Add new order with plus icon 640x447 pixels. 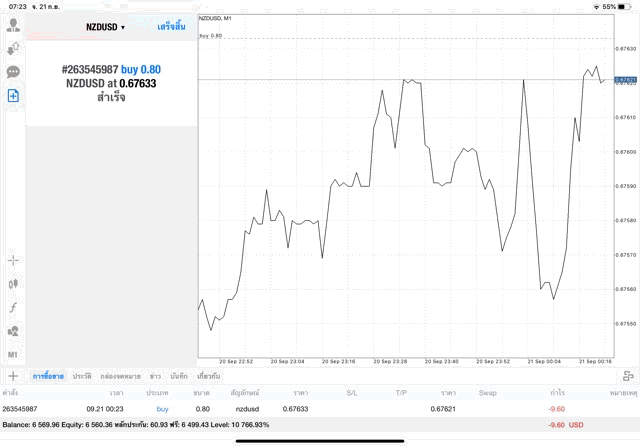pos(13,376)
